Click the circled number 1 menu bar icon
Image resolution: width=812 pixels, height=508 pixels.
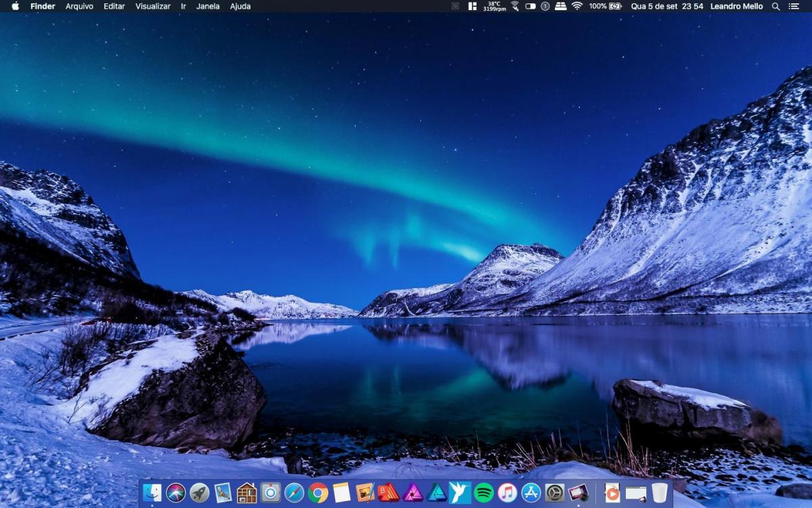coord(545,6)
